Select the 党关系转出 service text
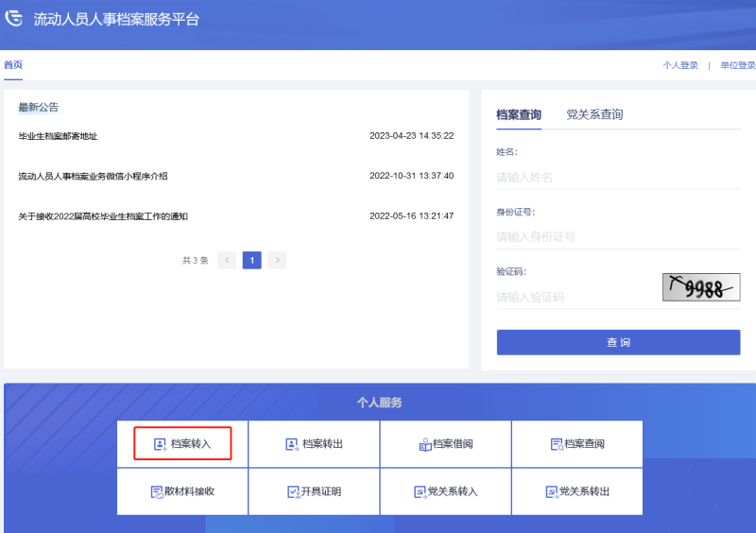This screenshot has height=533, width=756. 584,492
